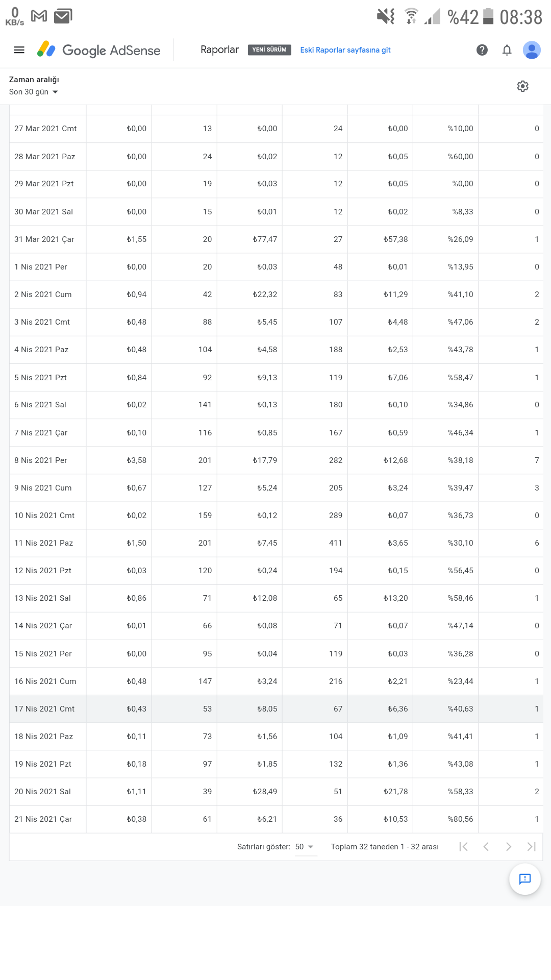Click the YENİ SÜRÜM badge

tap(269, 50)
